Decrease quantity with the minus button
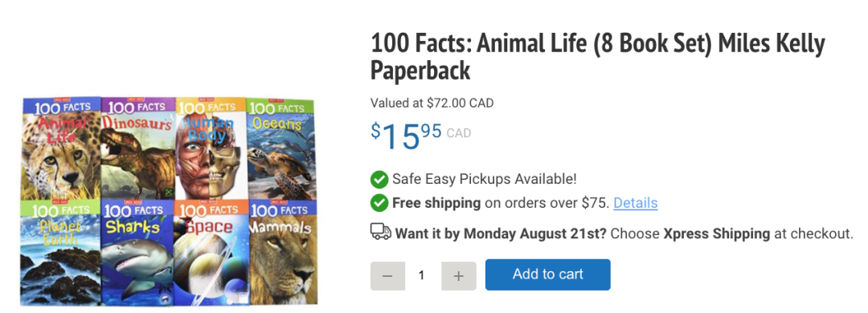868x313 pixels. [x=387, y=276]
